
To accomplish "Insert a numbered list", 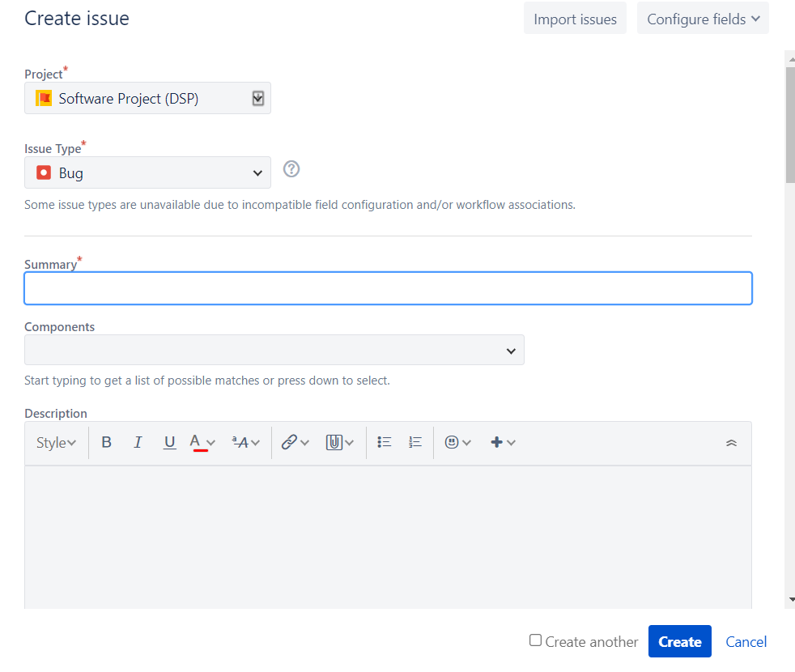I will click(x=415, y=442).
